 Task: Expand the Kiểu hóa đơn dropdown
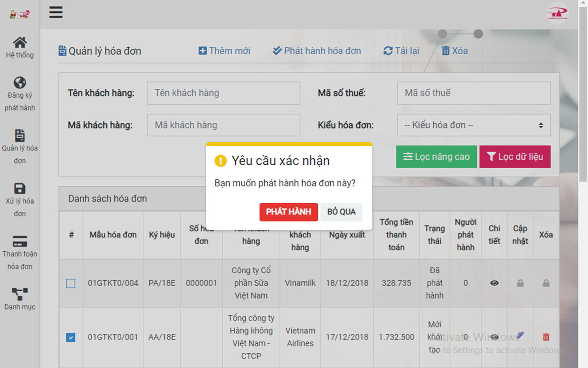(474, 125)
